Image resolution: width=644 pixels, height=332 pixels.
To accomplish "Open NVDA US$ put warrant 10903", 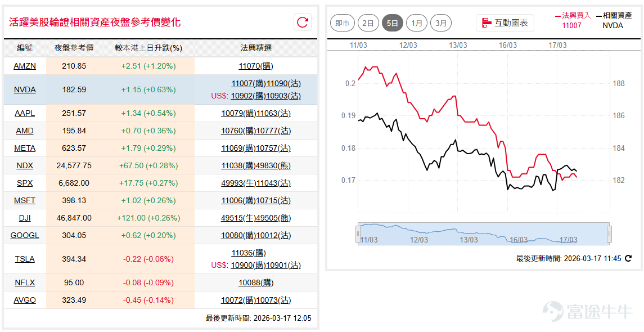I will pyautogui.click(x=284, y=96).
